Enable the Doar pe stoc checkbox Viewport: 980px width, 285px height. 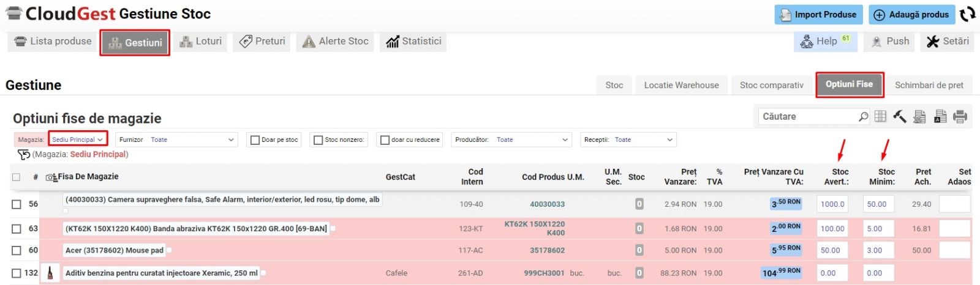click(255, 140)
